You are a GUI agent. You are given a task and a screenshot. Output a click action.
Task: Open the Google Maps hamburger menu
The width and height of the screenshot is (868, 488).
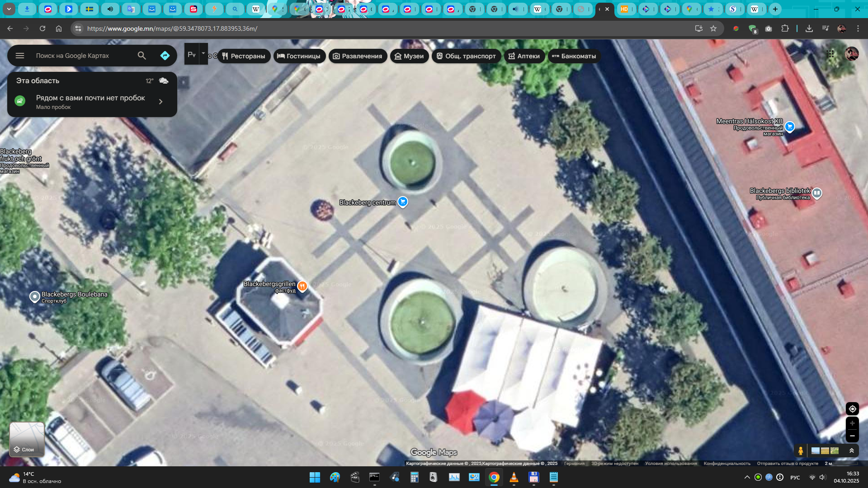pyautogui.click(x=20, y=56)
